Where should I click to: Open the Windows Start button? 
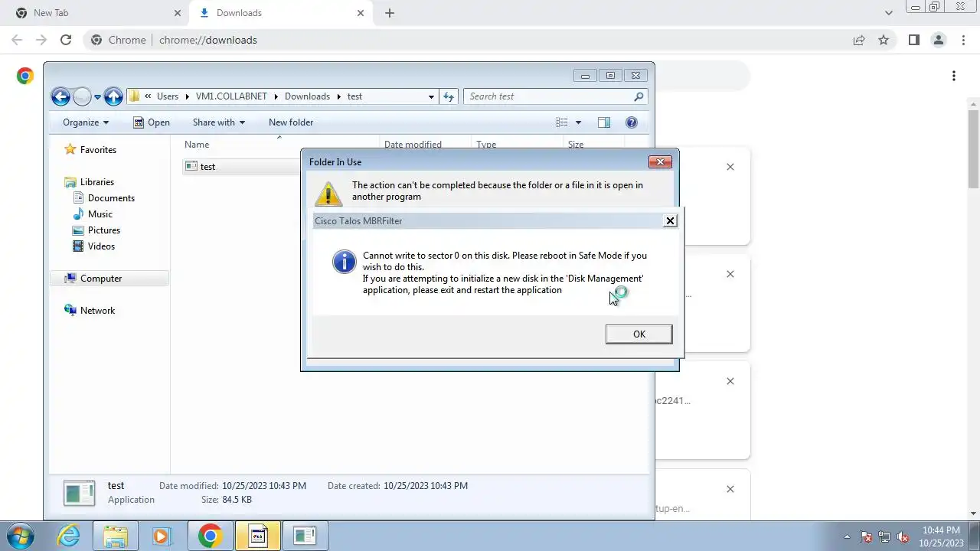21,536
